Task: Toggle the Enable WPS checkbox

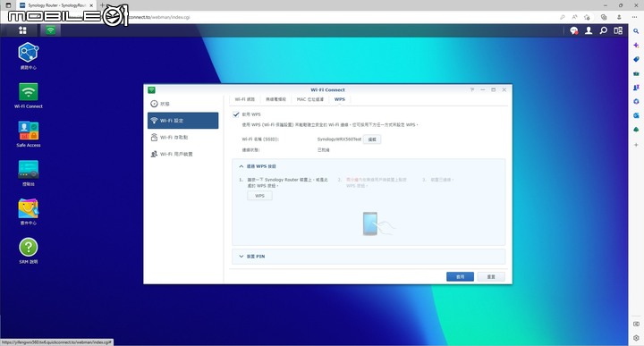Action: (x=236, y=114)
